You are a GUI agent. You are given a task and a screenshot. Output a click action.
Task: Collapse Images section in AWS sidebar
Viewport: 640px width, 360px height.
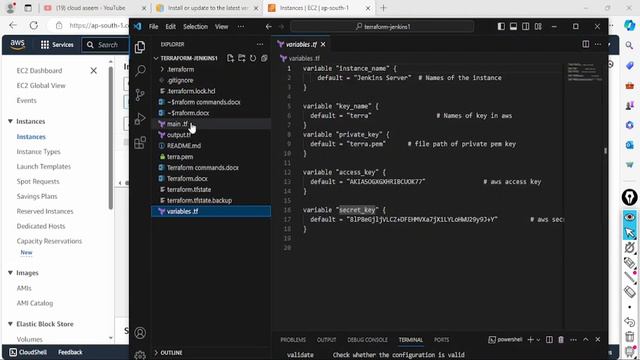[x=10, y=273]
